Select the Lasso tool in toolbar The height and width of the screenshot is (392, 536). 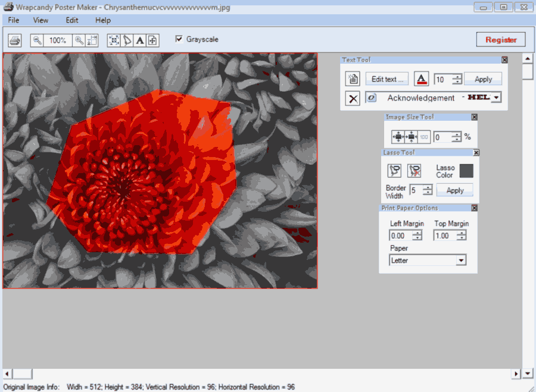pyautogui.click(x=127, y=40)
